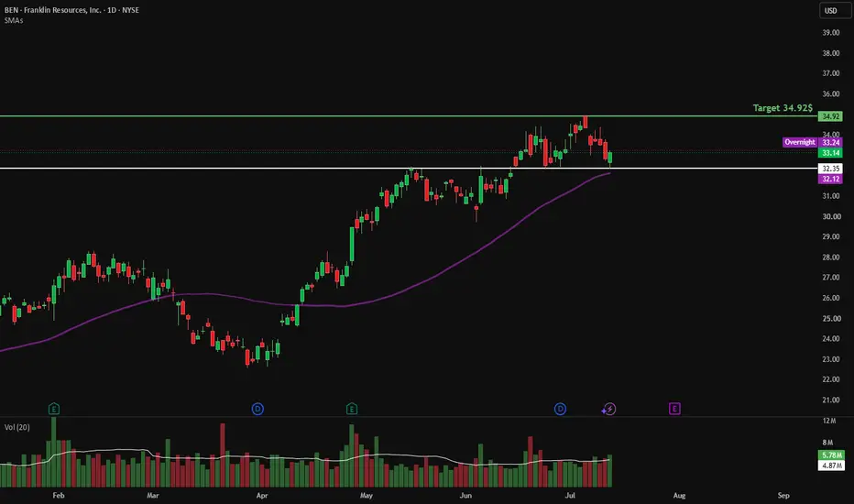
Task: Open the earnings marker below February candles
Action: point(54,409)
